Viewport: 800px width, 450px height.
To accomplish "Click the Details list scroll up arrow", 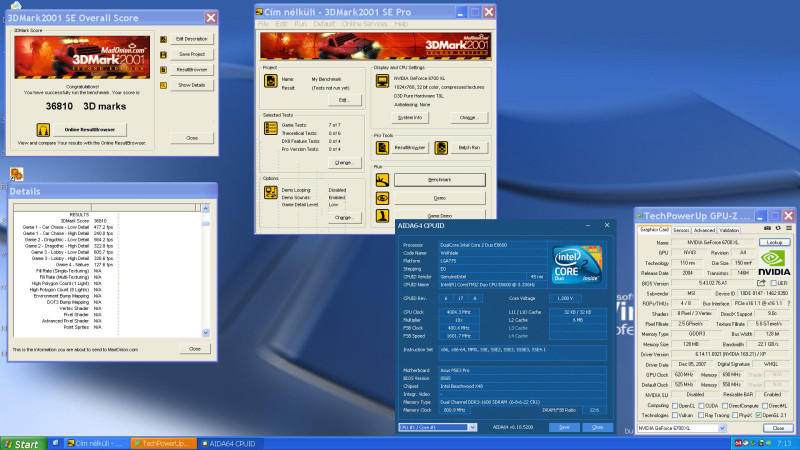I will (206, 208).
